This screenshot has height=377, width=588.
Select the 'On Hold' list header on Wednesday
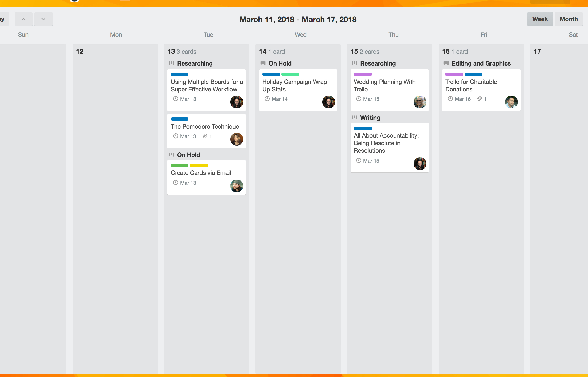coord(280,63)
